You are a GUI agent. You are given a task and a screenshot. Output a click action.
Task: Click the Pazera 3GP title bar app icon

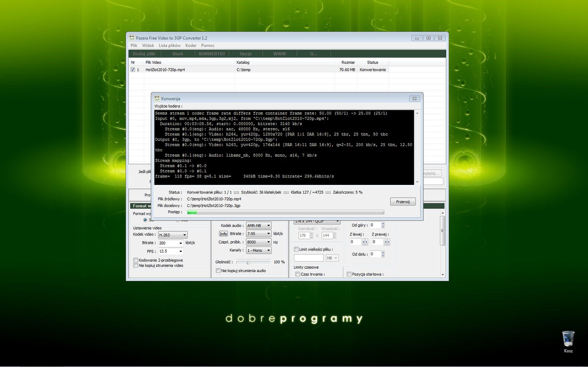(132, 38)
